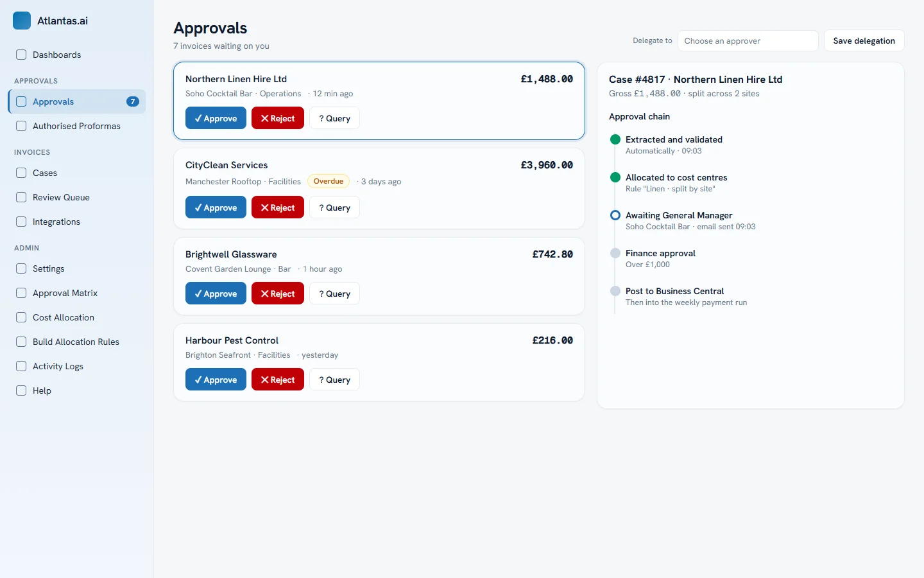The width and height of the screenshot is (924, 578).
Task: Reject the CityClean Services invoice
Action: [278, 207]
